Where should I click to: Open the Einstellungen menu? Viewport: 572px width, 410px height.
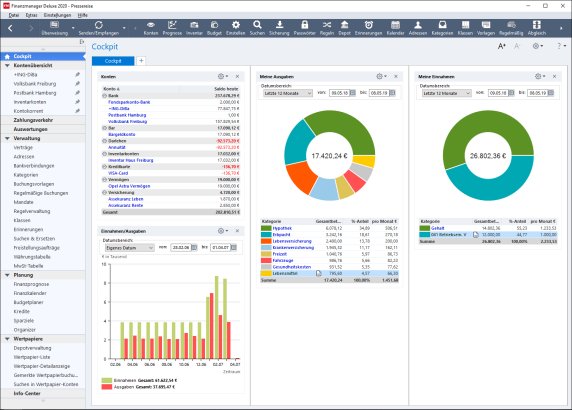point(57,15)
